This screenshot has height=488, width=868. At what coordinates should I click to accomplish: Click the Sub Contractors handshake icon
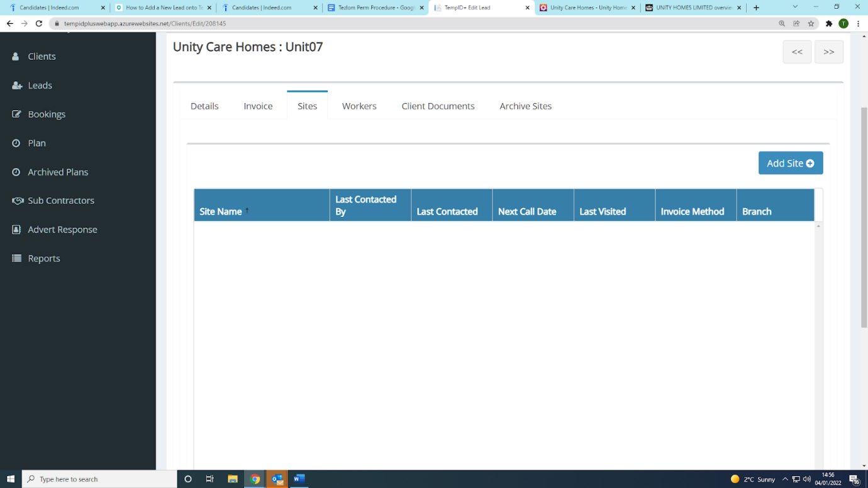point(17,201)
